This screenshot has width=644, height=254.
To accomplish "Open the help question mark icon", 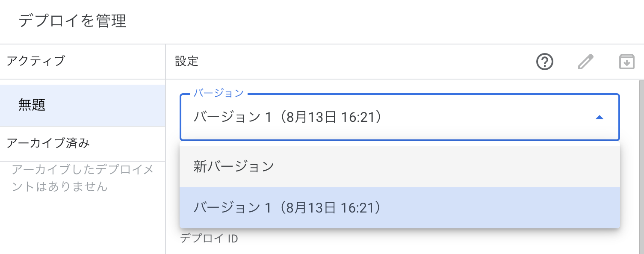I will [544, 62].
